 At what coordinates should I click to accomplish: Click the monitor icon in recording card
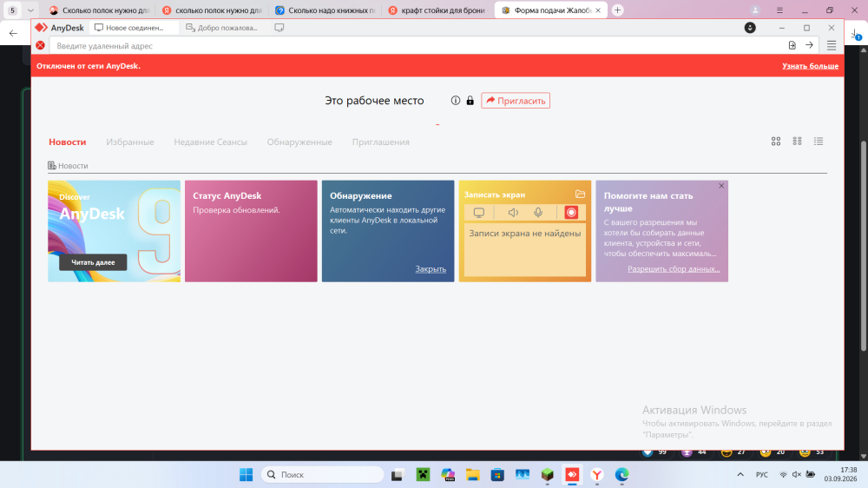point(479,213)
